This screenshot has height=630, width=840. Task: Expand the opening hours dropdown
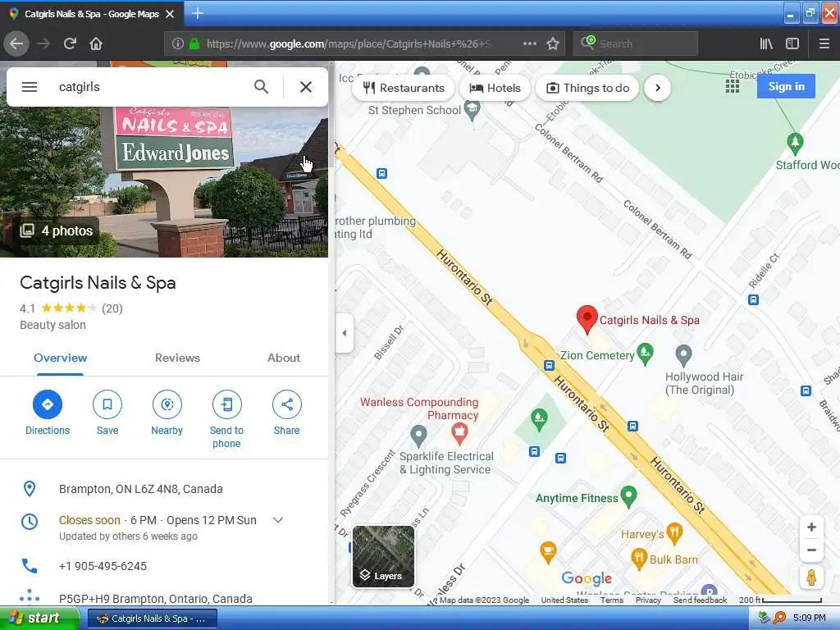(278, 520)
